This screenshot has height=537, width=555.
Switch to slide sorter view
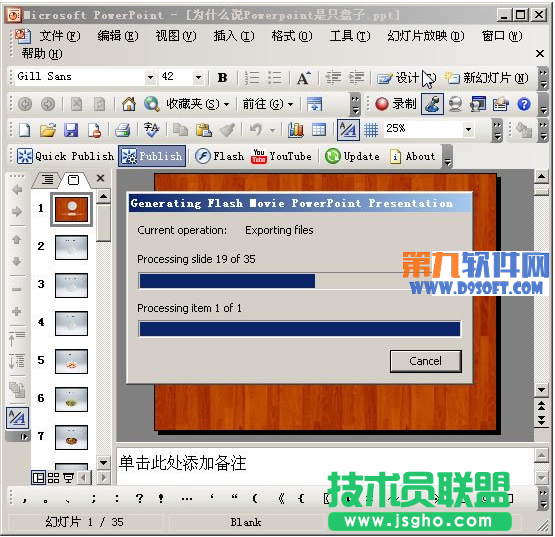tap(53, 478)
